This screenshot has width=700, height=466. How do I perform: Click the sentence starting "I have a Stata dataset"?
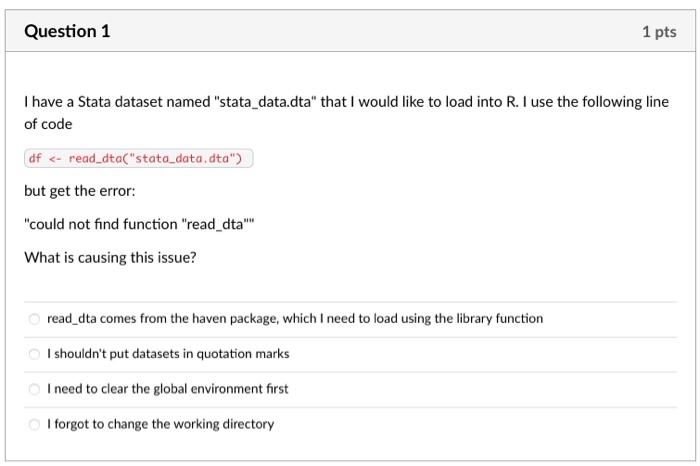(346, 102)
